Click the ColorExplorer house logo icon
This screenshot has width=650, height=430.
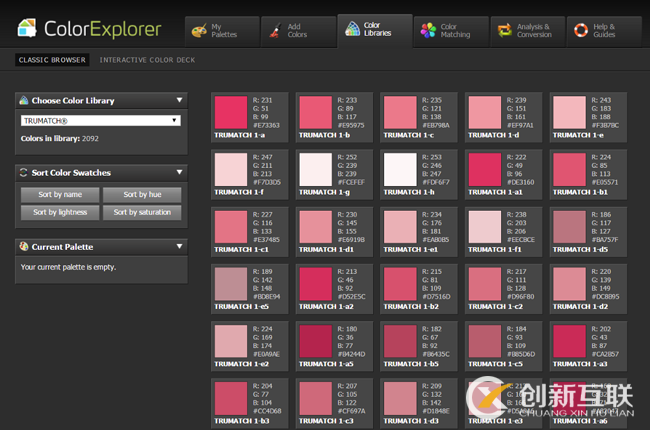[x=27, y=28]
